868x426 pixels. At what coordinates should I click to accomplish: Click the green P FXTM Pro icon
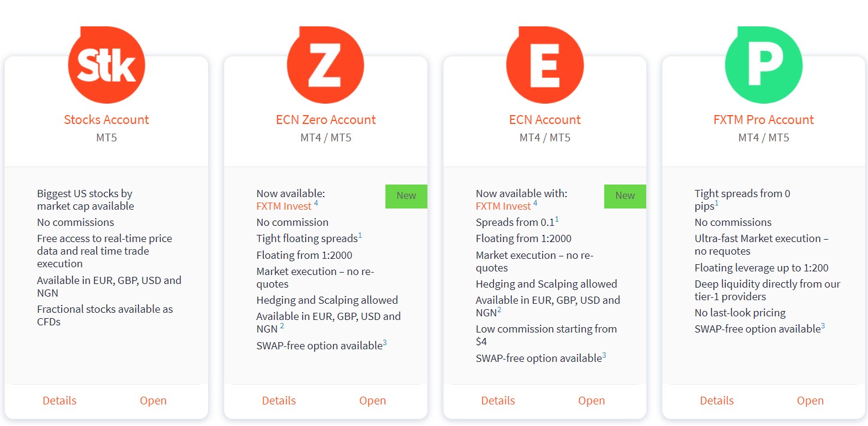coord(764,65)
